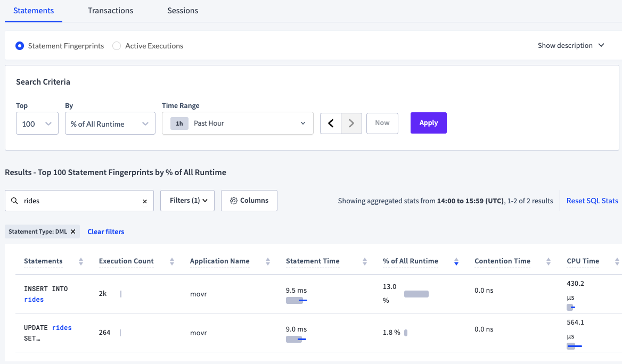Click the next time range right arrow
The height and width of the screenshot is (364, 622).
351,123
